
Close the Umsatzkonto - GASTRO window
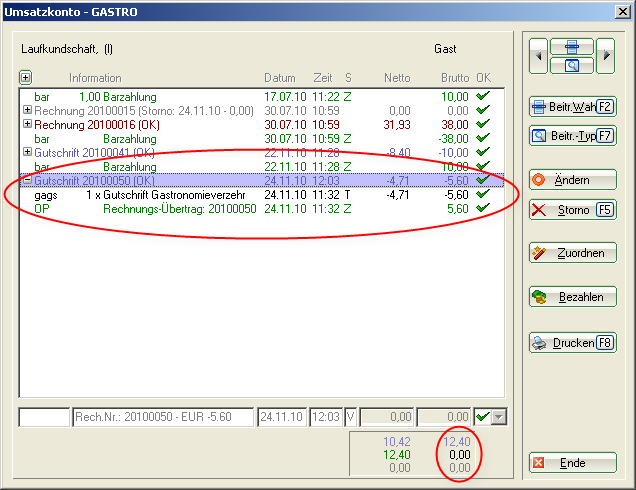[x=622, y=11]
